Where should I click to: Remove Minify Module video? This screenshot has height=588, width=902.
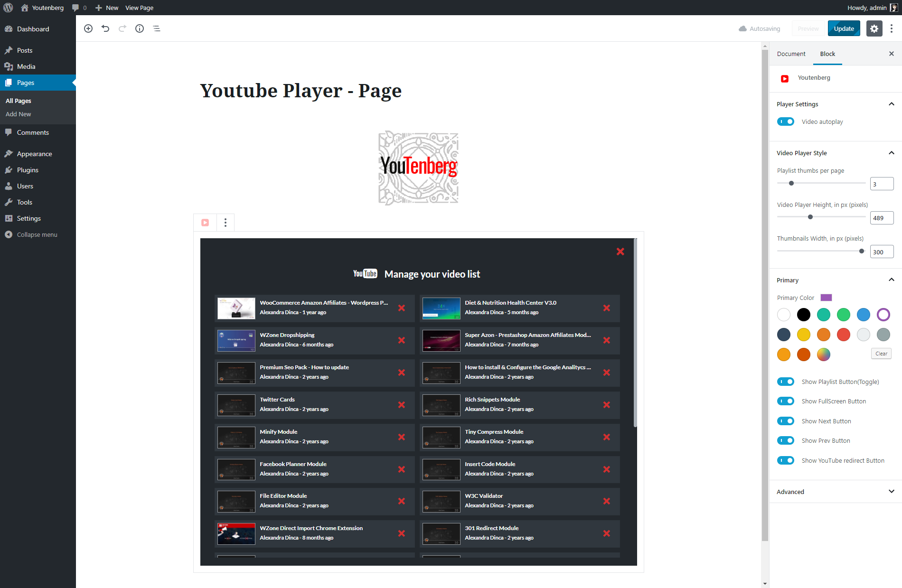(402, 437)
